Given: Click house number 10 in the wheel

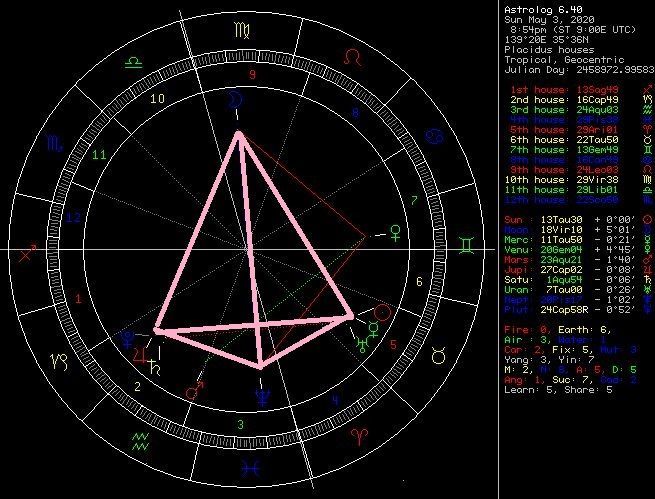Looking at the screenshot, I should click(x=157, y=99).
